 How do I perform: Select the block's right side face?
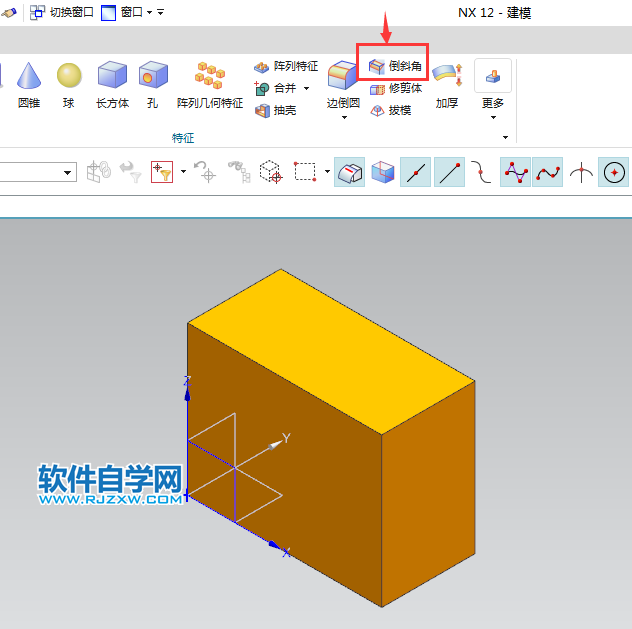(x=428, y=494)
